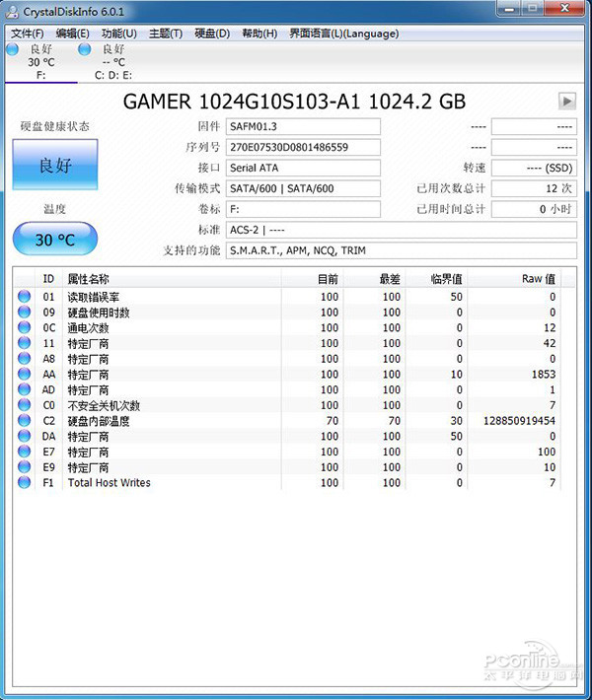This screenshot has height=700, width=592.
Task: Click the 属性名称 column header
Action: coord(172,279)
